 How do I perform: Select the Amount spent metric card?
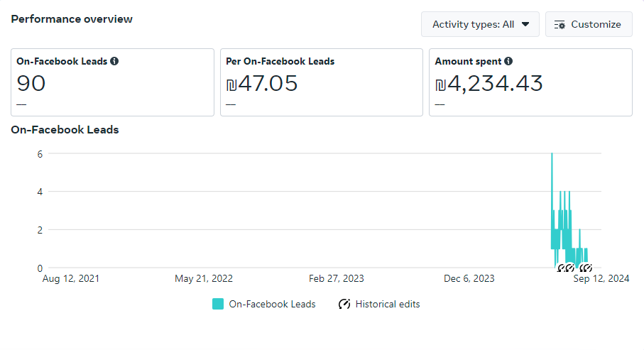(x=530, y=82)
